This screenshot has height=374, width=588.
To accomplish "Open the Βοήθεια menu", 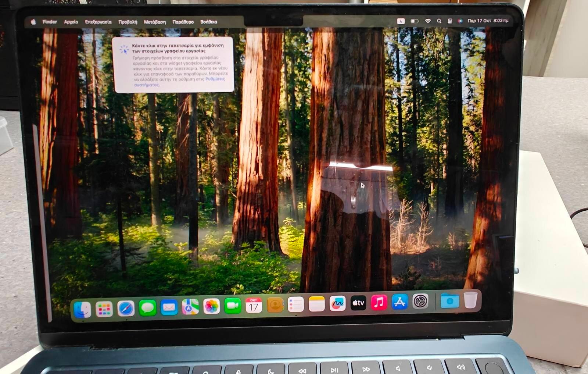I will (209, 22).
